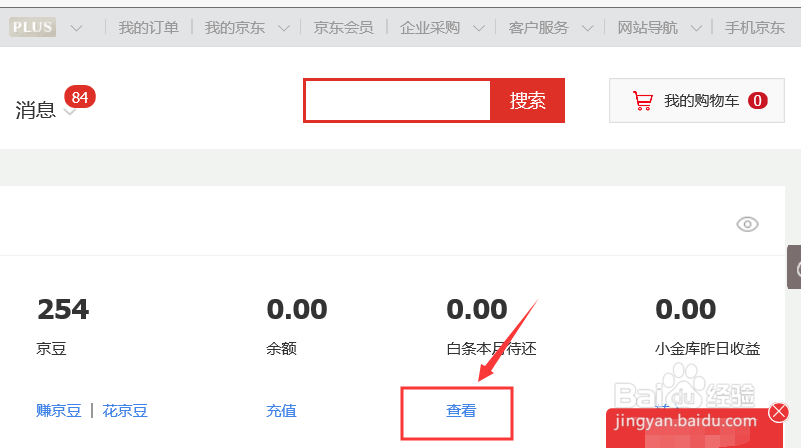The width and height of the screenshot is (801, 448).
Task: Open 客户服务 menu item
Action: [x=538, y=28]
